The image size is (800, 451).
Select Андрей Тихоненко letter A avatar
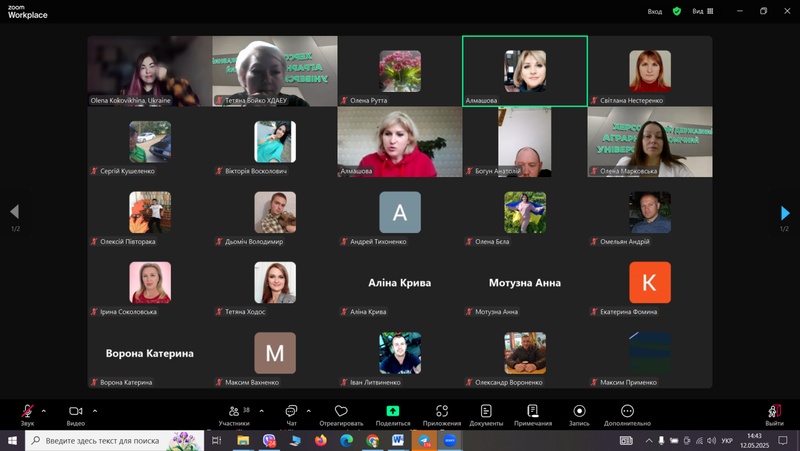click(400, 212)
